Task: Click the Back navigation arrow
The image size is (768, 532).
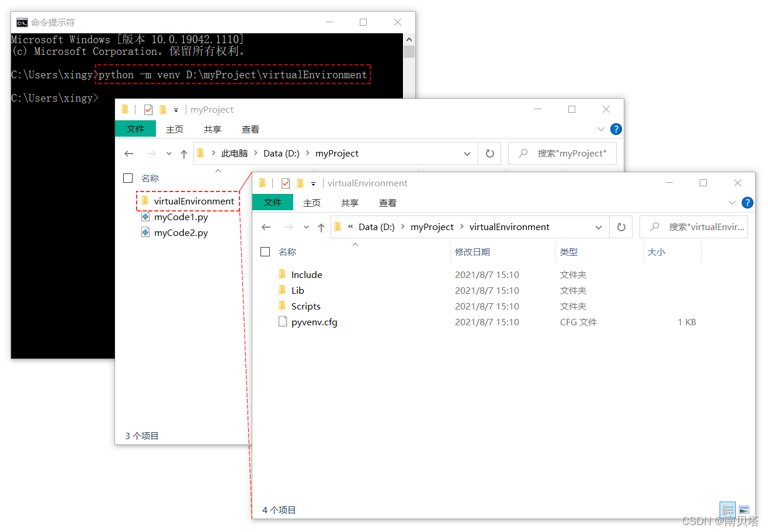Action: coord(266,227)
